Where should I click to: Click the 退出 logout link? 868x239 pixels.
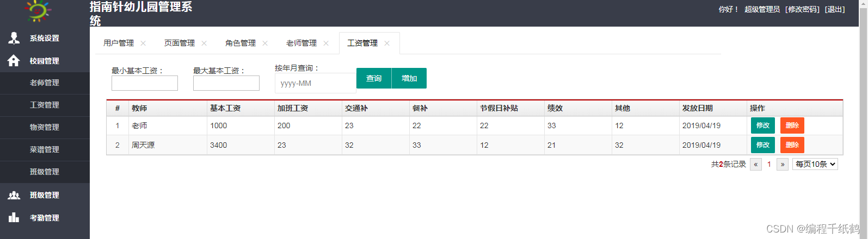[x=835, y=9]
